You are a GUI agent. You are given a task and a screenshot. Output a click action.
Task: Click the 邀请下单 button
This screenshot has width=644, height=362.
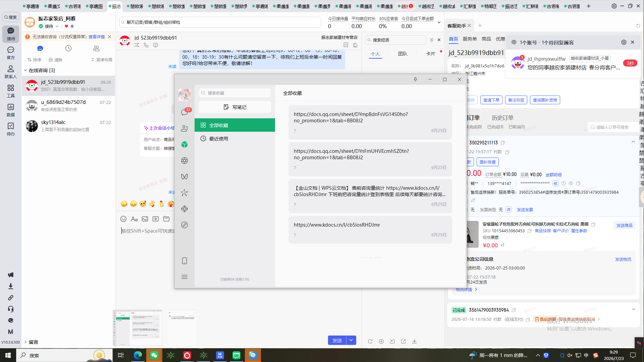point(491,100)
